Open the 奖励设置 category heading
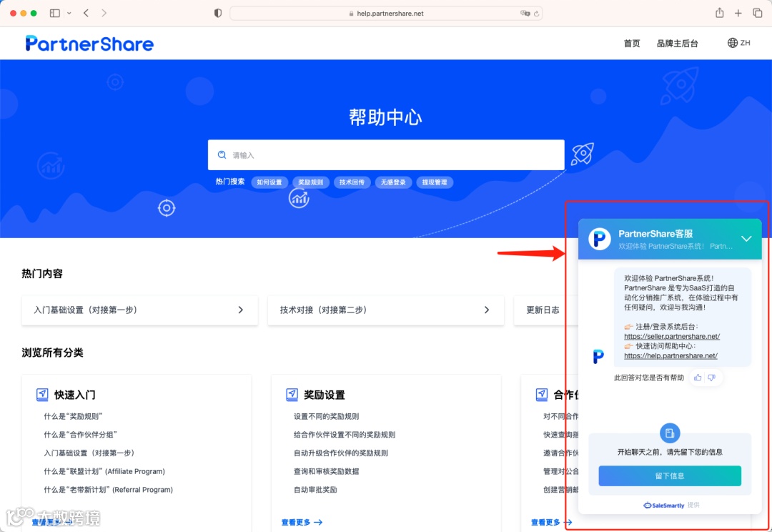The height and width of the screenshot is (532, 772). (x=325, y=395)
